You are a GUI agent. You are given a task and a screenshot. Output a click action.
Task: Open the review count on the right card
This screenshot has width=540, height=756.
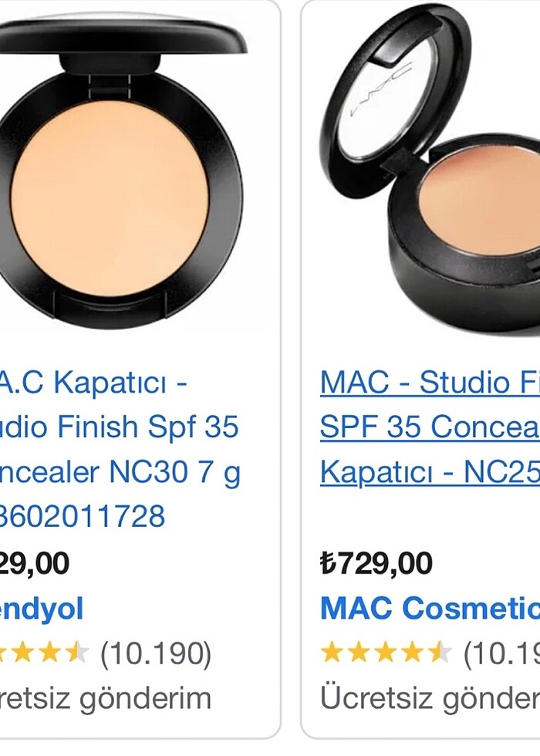[501, 654]
